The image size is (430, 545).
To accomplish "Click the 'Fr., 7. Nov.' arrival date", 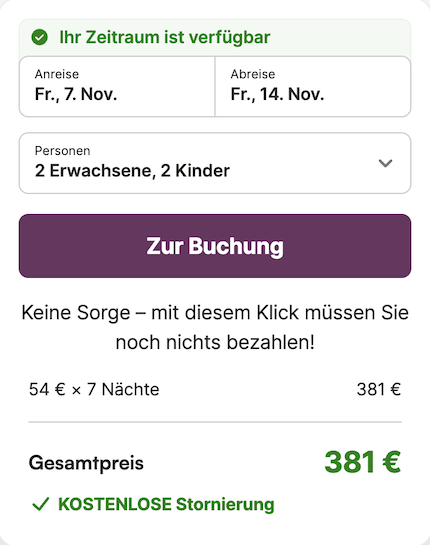I will click(x=76, y=94).
